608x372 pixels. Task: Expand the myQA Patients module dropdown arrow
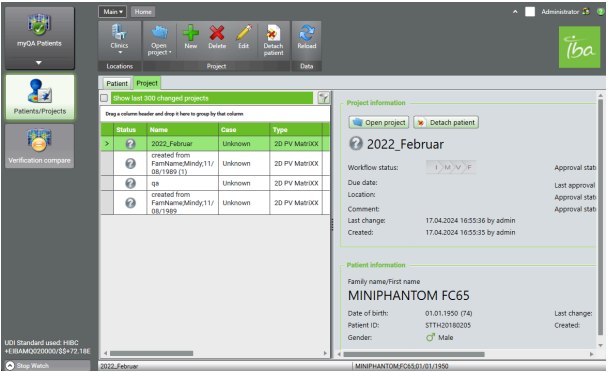point(39,62)
